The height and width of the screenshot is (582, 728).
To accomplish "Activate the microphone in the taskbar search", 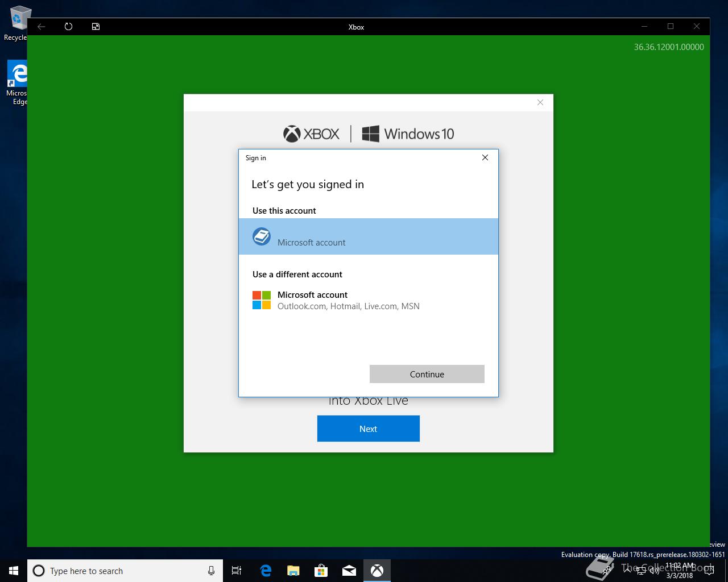I will pyautogui.click(x=211, y=571).
